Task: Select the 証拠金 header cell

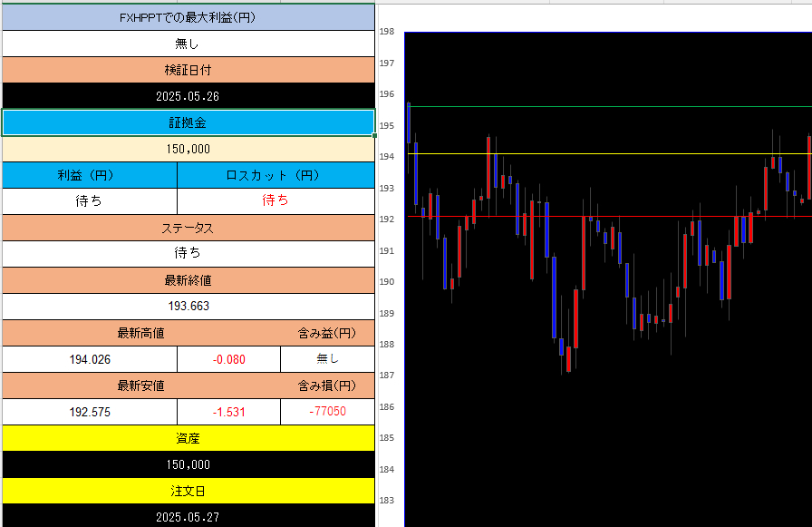Action: 188,122
